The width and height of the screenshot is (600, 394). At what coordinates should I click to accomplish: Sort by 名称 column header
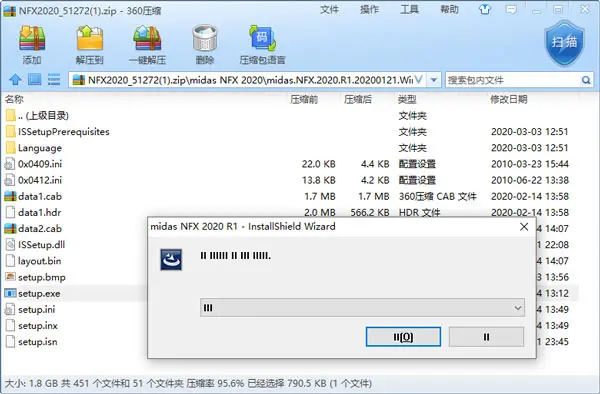tap(15, 99)
